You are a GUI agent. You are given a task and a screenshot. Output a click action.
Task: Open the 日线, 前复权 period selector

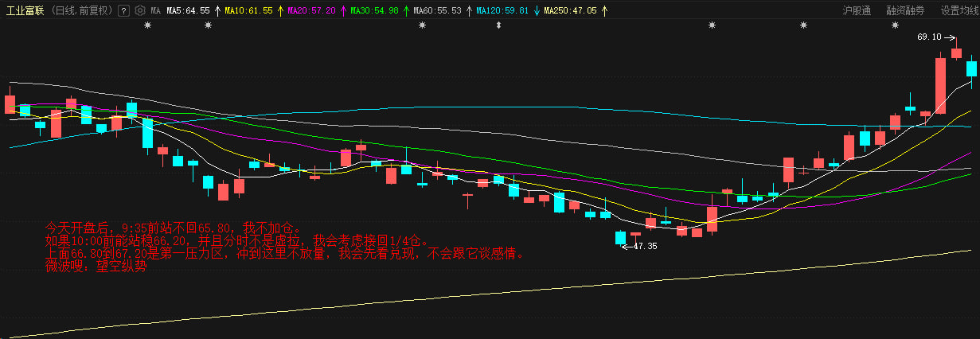(x=82, y=11)
